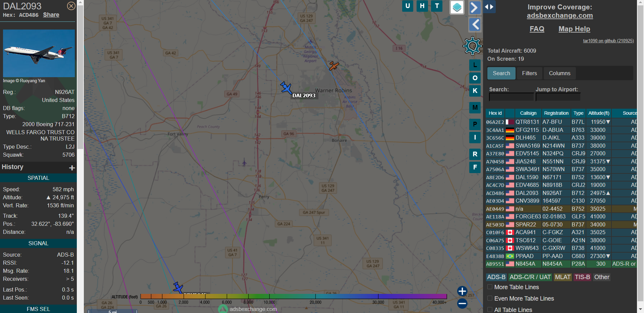
Task: Switch to the Search tab
Action: coord(501,73)
